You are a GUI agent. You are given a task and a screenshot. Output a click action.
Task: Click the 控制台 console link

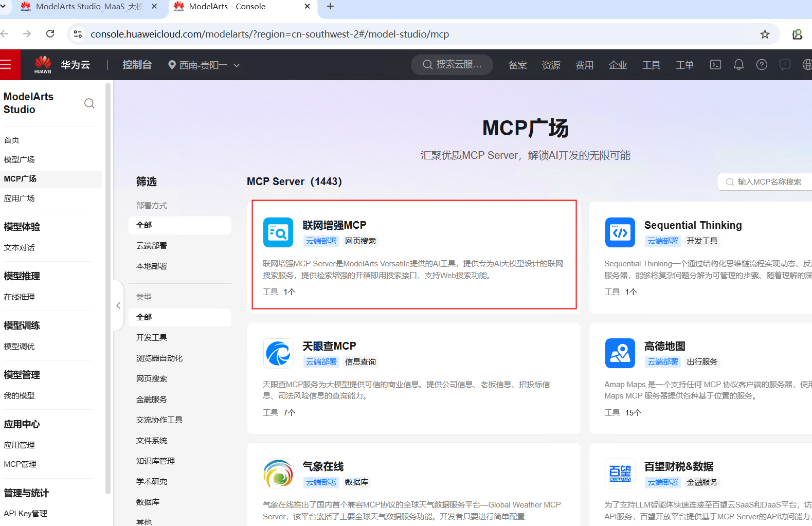click(x=137, y=65)
